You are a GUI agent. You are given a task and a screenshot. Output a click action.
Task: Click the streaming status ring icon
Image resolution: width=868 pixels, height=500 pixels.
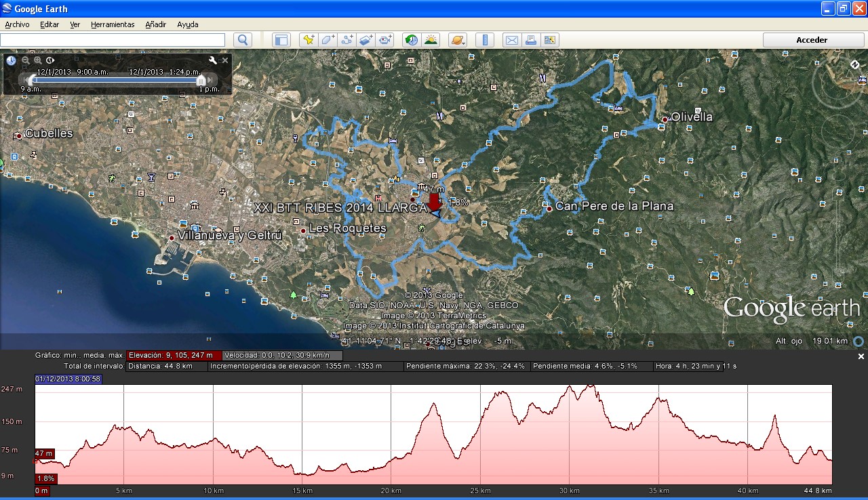(858, 341)
